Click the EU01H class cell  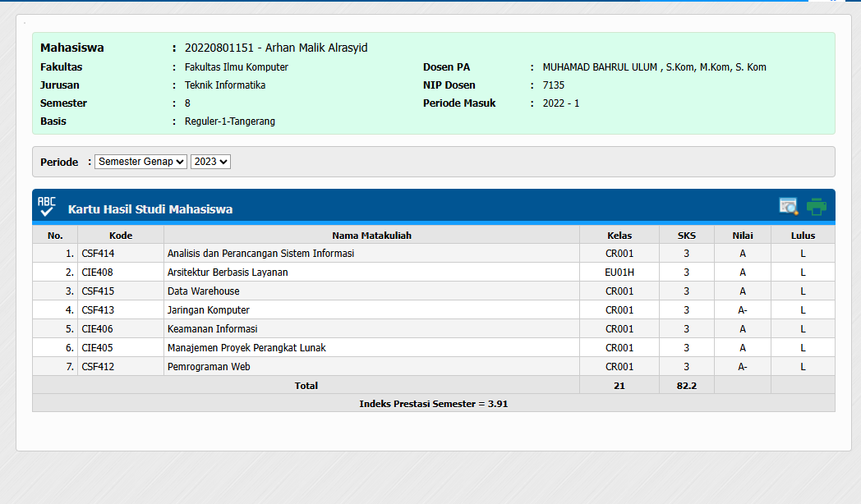click(619, 273)
